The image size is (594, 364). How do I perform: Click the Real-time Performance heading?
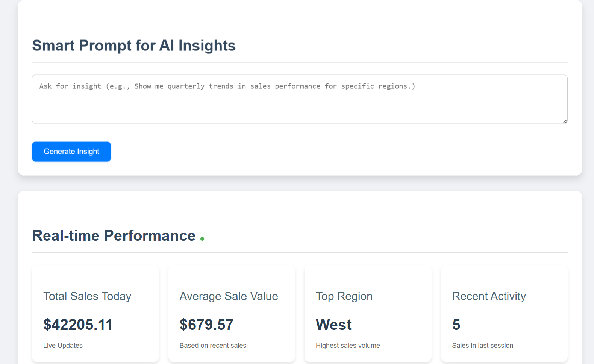[114, 236]
